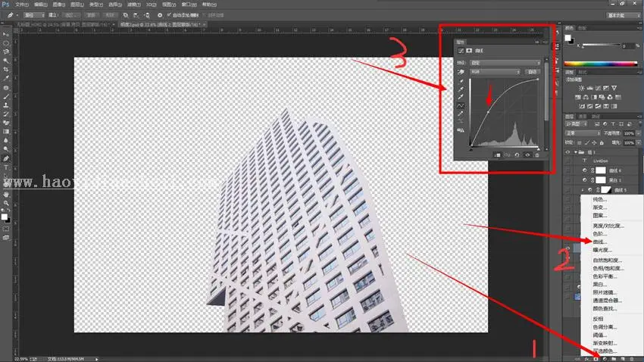644x362 pixels.
Task: Click the color spectrum ramp
Action: pyautogui.click(x=601, y=64)
